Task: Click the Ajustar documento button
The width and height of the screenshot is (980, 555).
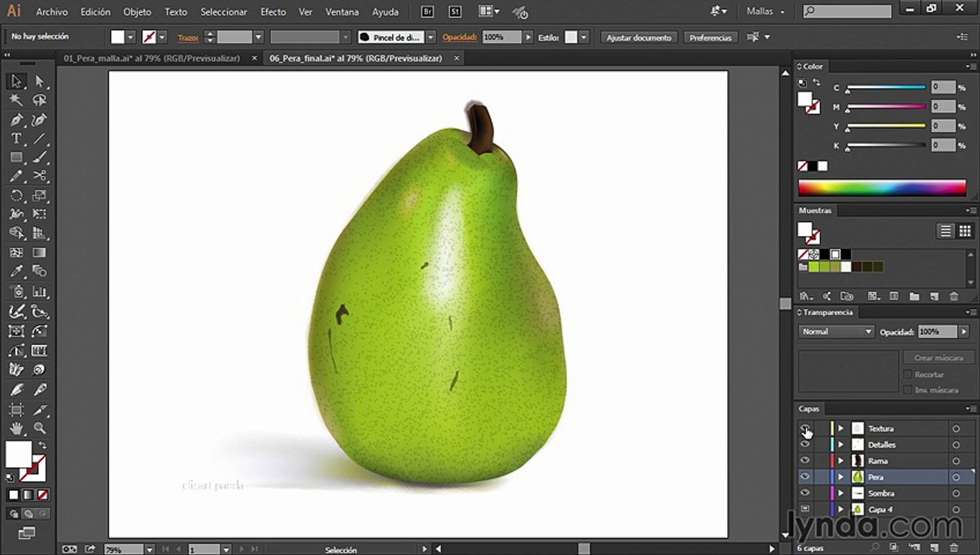Action: (x=639, y=37)
